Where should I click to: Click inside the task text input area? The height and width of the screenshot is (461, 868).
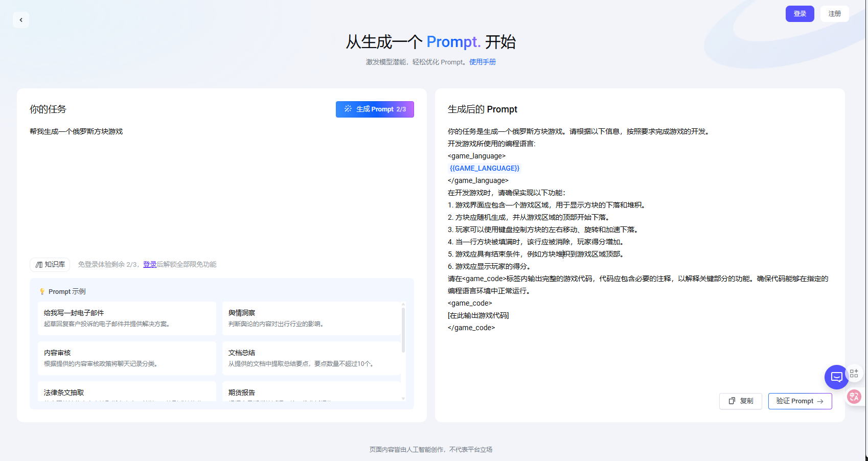pyautogui.click(x=221, y=189)
